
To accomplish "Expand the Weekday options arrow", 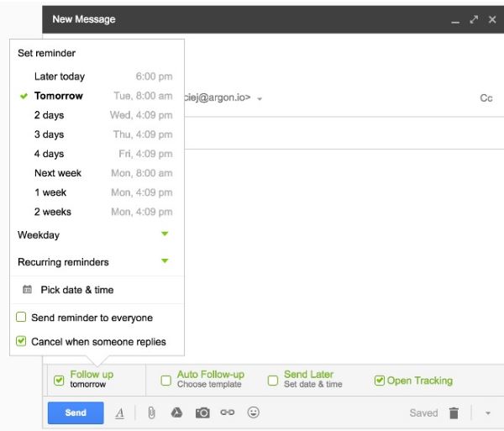I will [x=165, y=234].
